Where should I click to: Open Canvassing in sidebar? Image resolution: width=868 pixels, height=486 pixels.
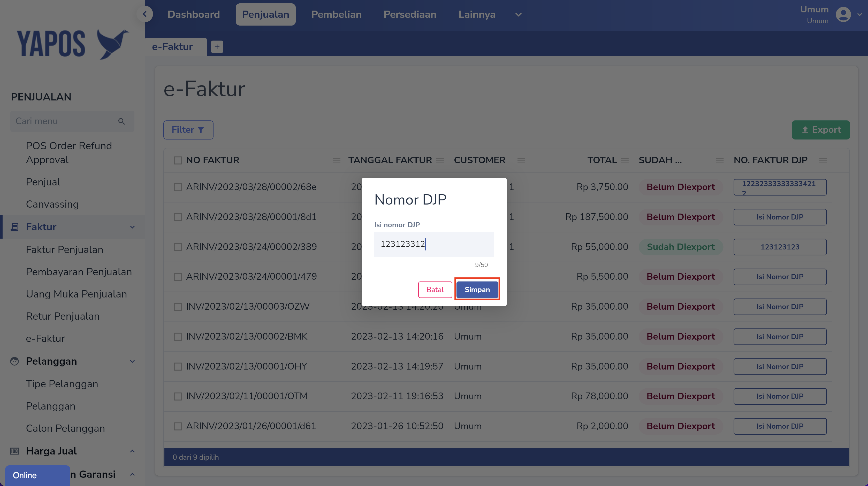[x=52, y=204]
